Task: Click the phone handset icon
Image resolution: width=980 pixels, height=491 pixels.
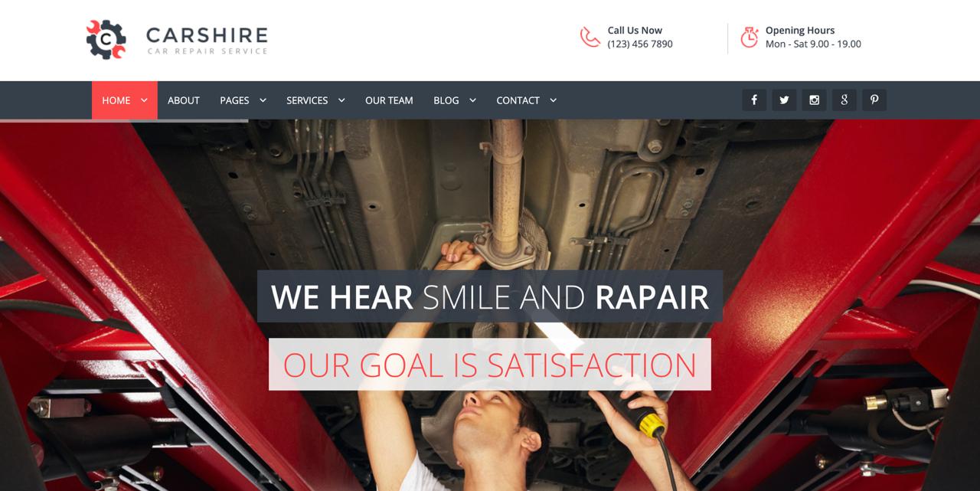Action: point(590,37)
